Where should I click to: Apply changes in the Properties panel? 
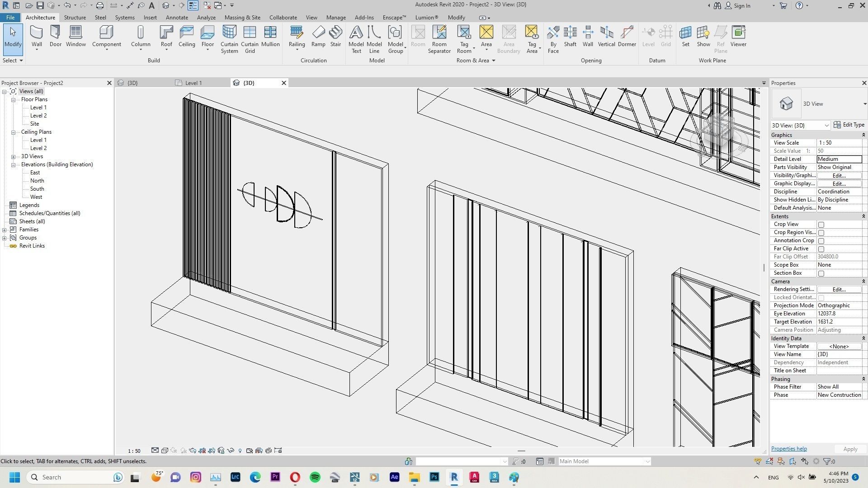[x=849, y=449]
